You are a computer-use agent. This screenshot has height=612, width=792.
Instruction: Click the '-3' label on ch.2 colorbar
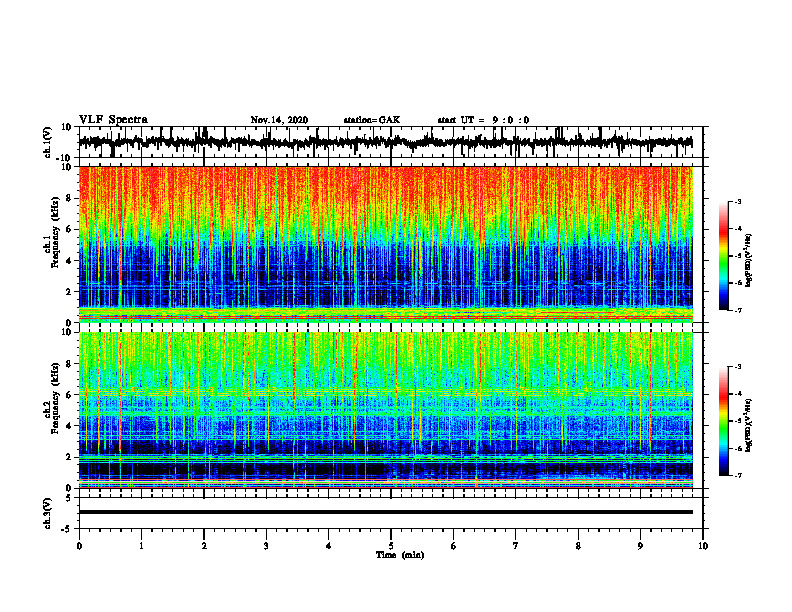click(738, 367)
